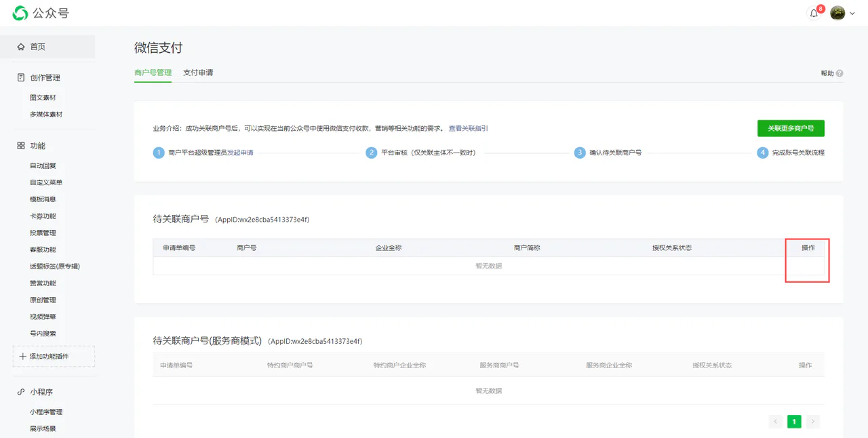Click step 2 circle 平台审核
Image resolution: width=868 pixels, height=438 pixels.
click(371, 153)
